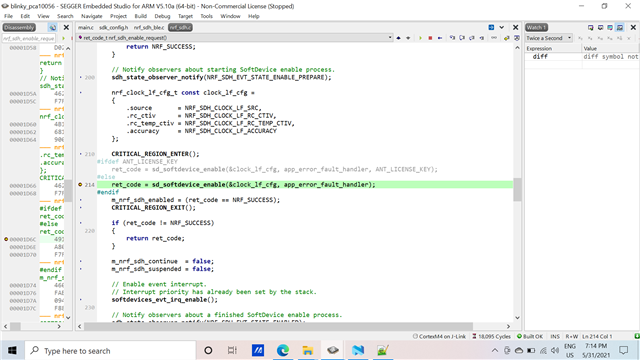The image size is (640, 360).
Task: Click the breakpoint dot at address 0000106C
Action: pos(6,239)
